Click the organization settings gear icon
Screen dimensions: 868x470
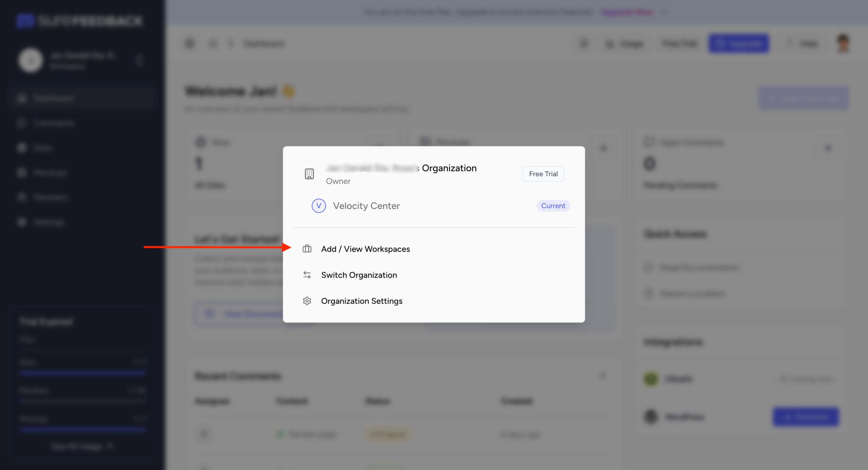coord(307,301)
